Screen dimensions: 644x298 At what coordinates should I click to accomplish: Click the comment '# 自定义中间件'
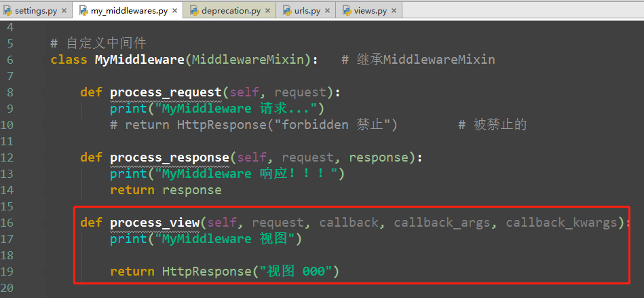pyautogui.click(x=98, y=43)
